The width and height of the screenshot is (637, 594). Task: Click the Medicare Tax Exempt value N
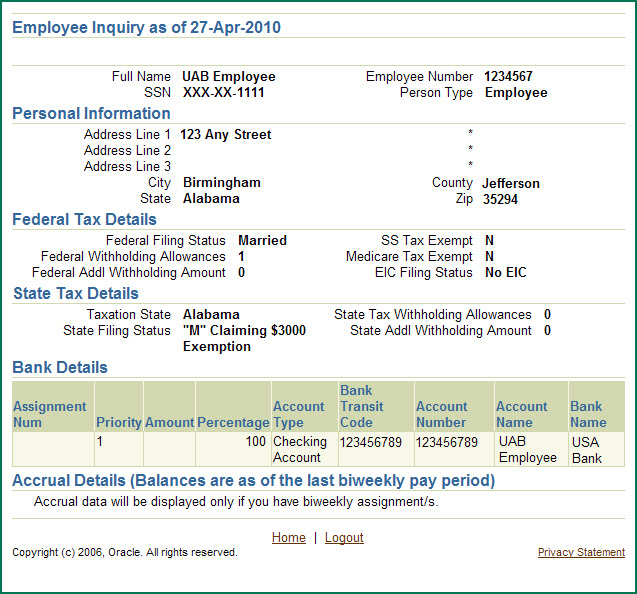pyautogui.click(x=490, y=256)
